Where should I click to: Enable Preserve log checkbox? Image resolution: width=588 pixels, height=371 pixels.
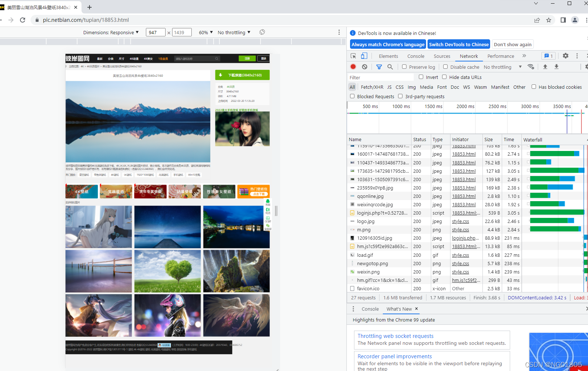pos(404,67)
